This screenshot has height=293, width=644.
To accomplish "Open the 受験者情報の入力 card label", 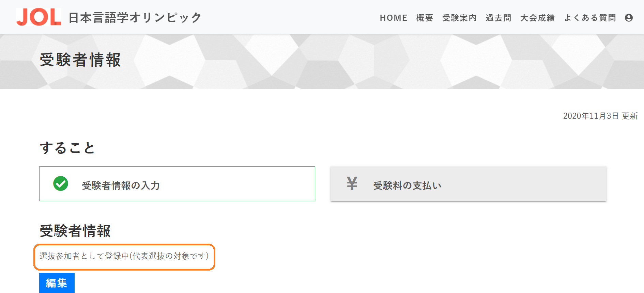I will (121, 185).
